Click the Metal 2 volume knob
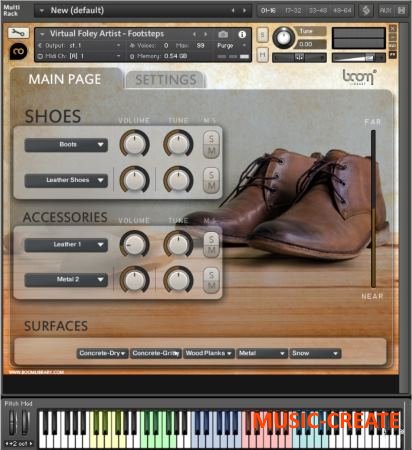 (x=134, y=280)
